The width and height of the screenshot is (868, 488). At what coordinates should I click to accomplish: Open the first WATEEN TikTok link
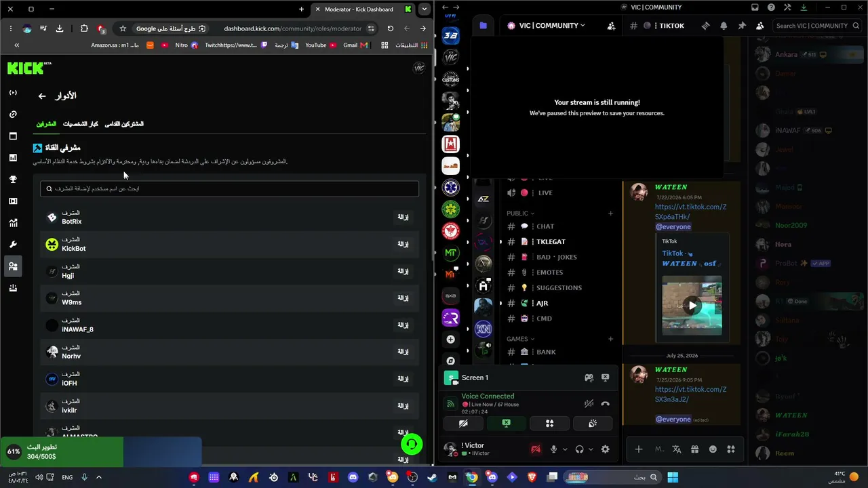click(690, 211)
